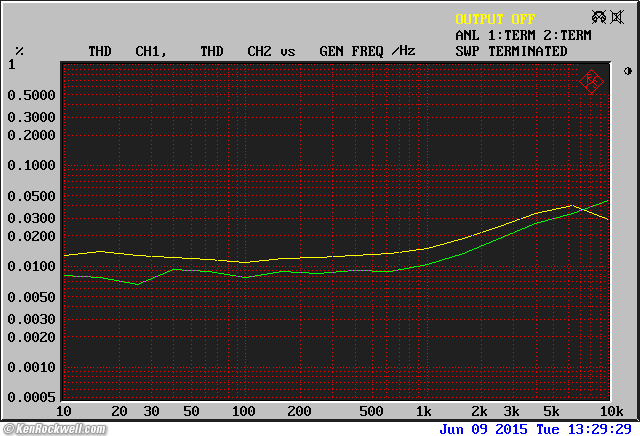Click the 0.1000 value on vertical axis
This screenshot has height=436, width=640.
point(31,165)
